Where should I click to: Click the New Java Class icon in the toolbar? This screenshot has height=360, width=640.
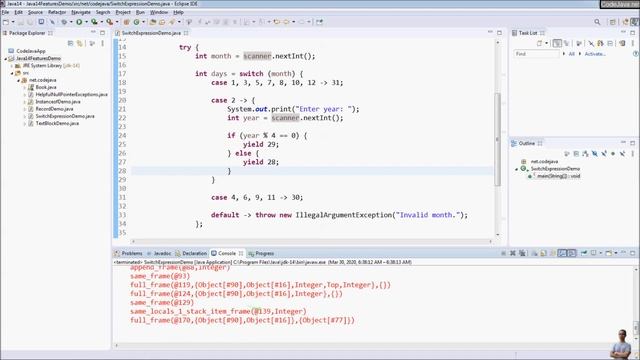click(136, 22)
